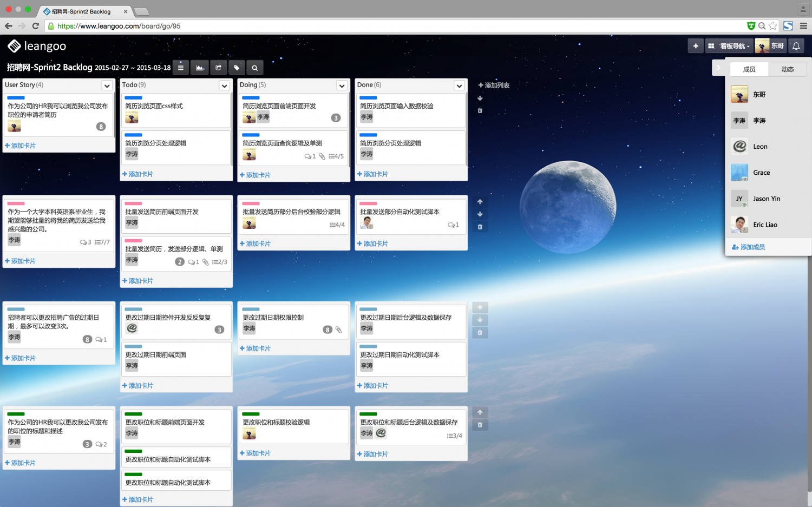Screen dimensions: 812x507
Task: Click the trash icon beside the Done list
Action: tap(480, 110)
